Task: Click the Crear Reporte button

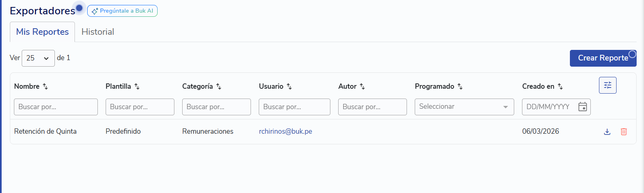Action: pos(603,58)
